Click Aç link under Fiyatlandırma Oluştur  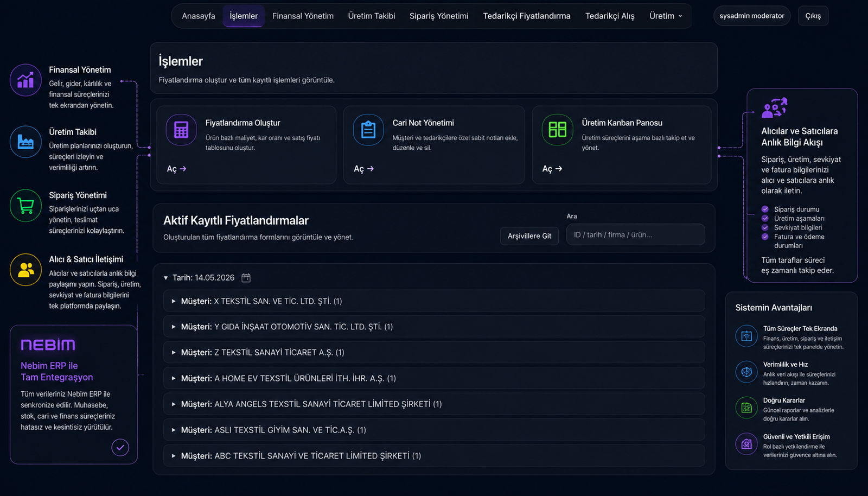point(176,169)
